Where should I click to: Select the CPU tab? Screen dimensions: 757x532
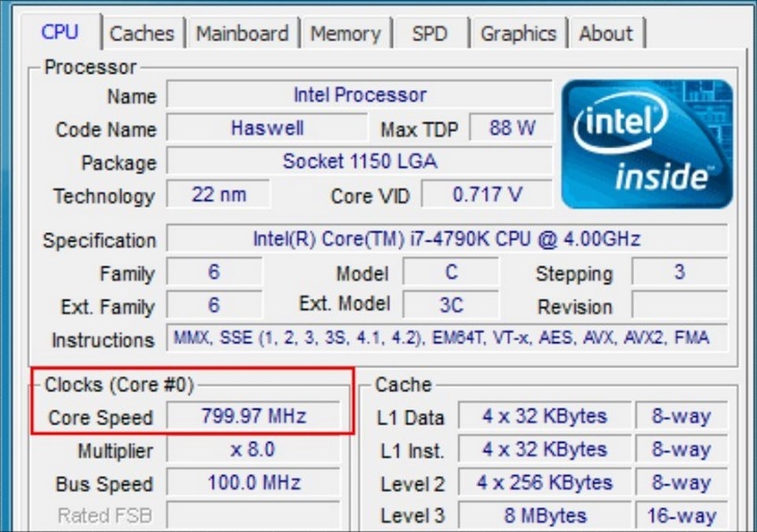pyautogui.click(x=61, y=33)
